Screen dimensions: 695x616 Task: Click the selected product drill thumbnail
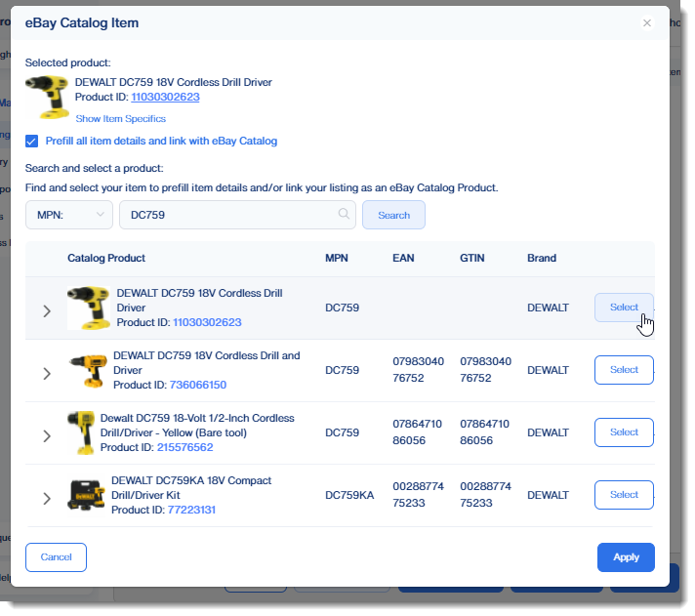tap(47, 98)
